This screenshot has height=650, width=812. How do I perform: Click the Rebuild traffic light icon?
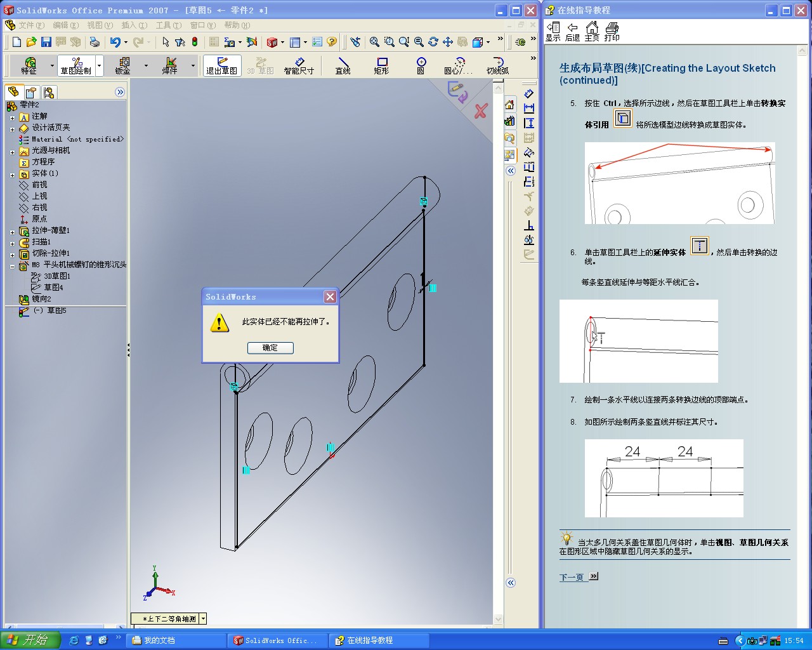click(x=195, y=42)
